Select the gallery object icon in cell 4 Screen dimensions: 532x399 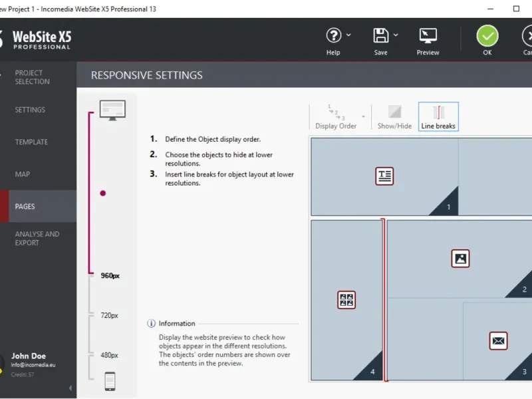click(346, 300)
